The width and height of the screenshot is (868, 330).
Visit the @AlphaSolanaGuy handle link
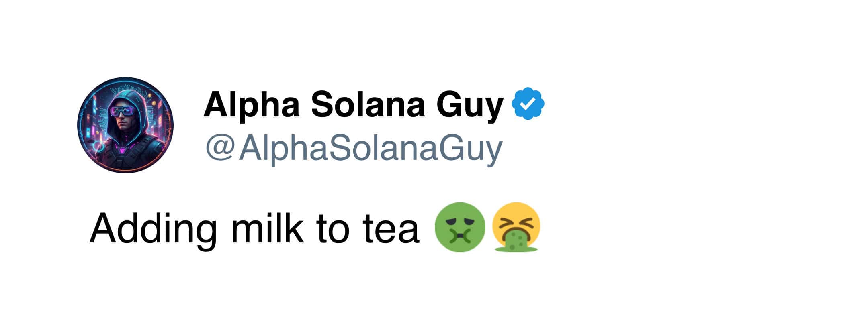(354, 148)
